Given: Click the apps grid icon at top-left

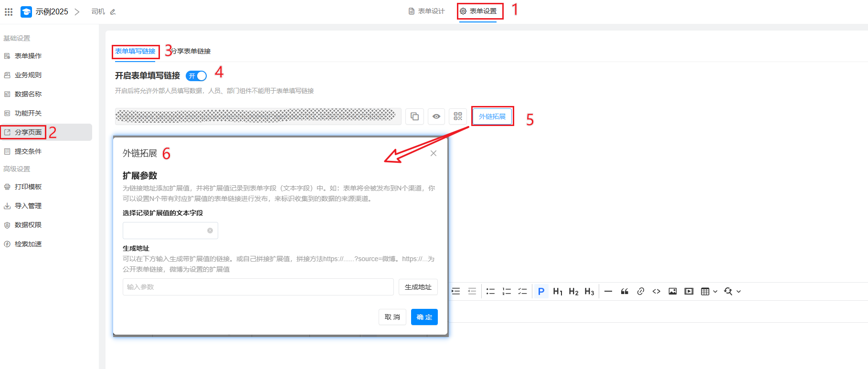Looking at the screenshot, I should [x=9, y=11].
